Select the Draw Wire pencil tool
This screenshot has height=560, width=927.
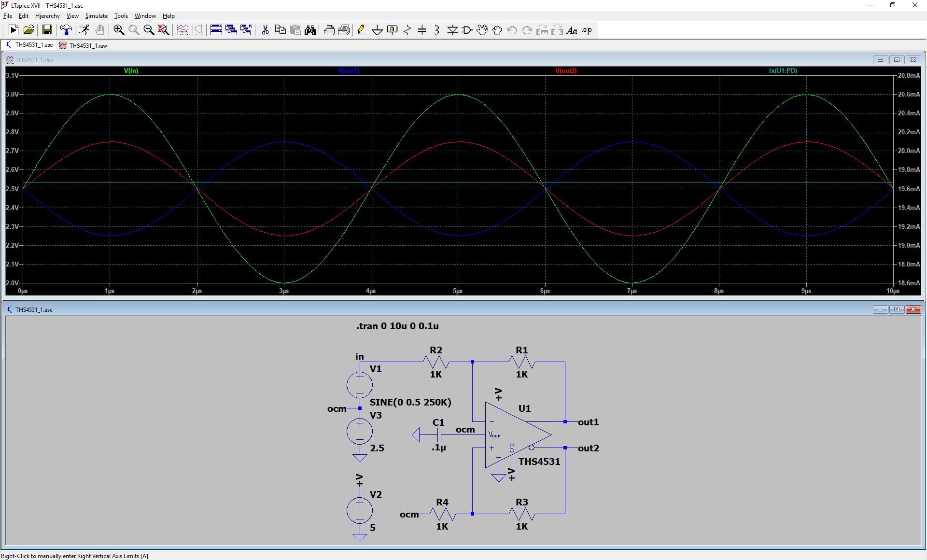point(363,30)
